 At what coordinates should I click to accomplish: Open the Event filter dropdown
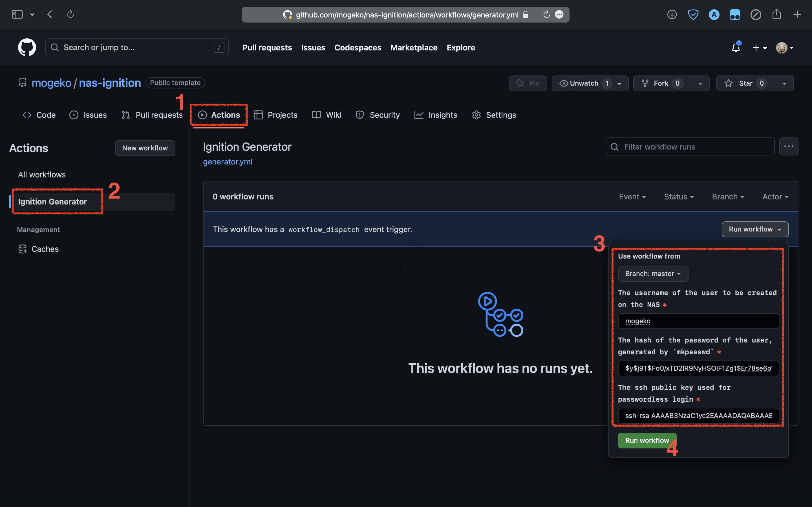(x=632, y=197)
